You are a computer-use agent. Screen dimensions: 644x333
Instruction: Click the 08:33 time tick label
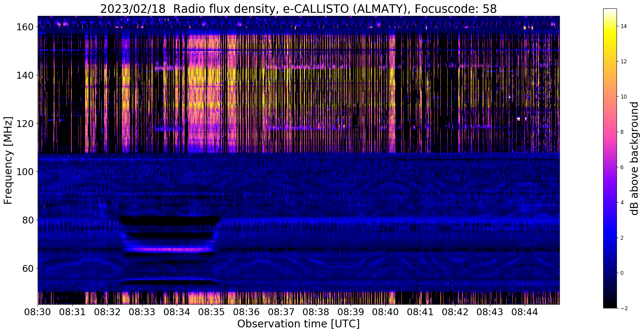(142, 312)
